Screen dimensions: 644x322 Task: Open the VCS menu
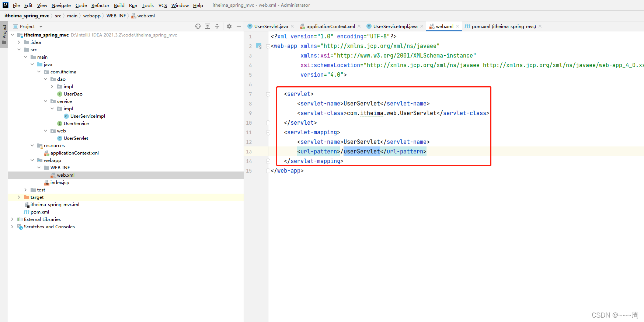click(x=163, y=5)
